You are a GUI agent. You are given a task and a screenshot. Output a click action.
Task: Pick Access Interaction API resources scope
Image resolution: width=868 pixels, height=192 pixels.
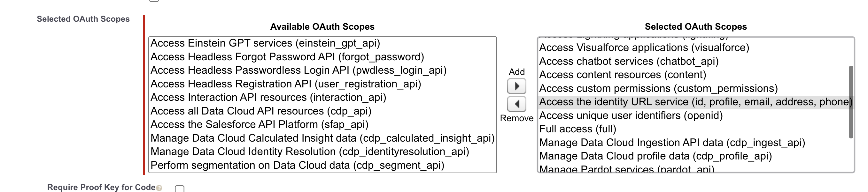(x=268, y=97)
